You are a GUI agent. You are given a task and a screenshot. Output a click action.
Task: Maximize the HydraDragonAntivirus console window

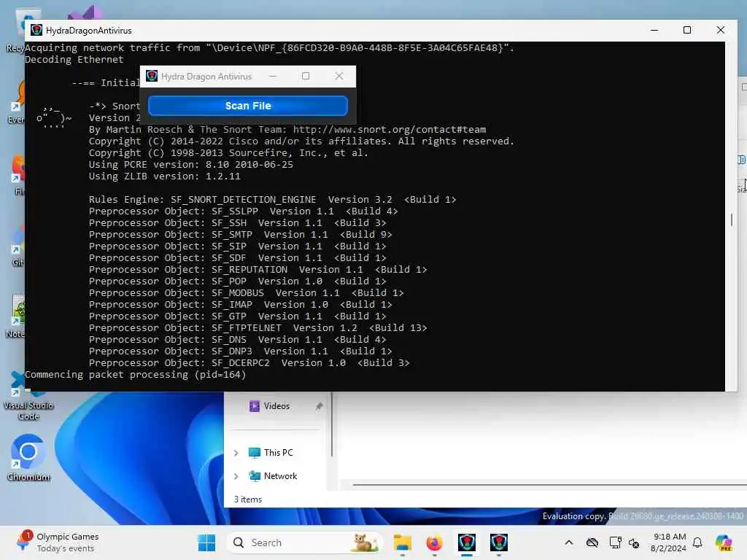coord(687,30)
